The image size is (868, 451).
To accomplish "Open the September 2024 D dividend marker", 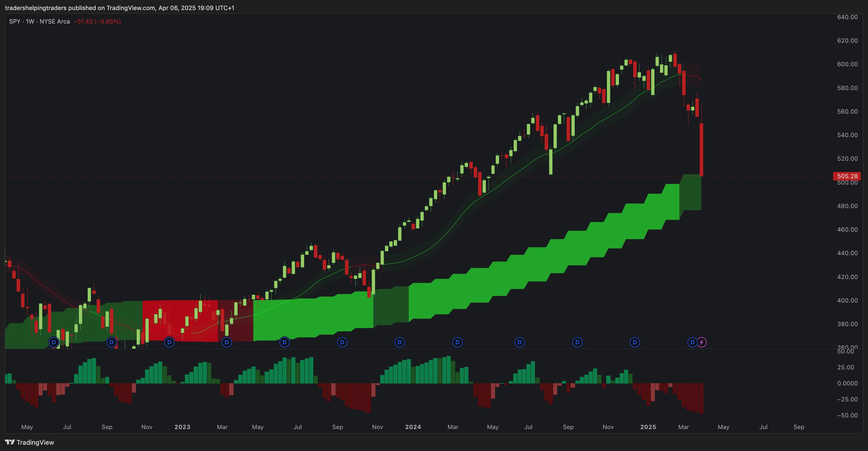I will (577, 342).
